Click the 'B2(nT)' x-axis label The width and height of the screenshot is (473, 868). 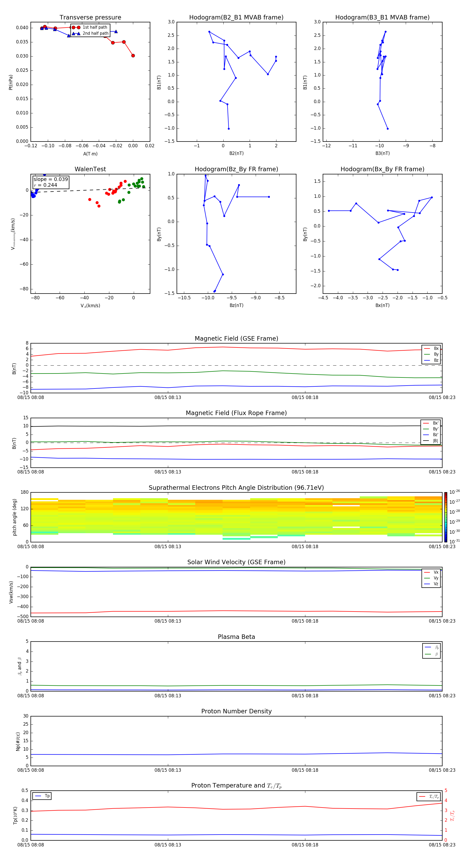coord(236,153)
